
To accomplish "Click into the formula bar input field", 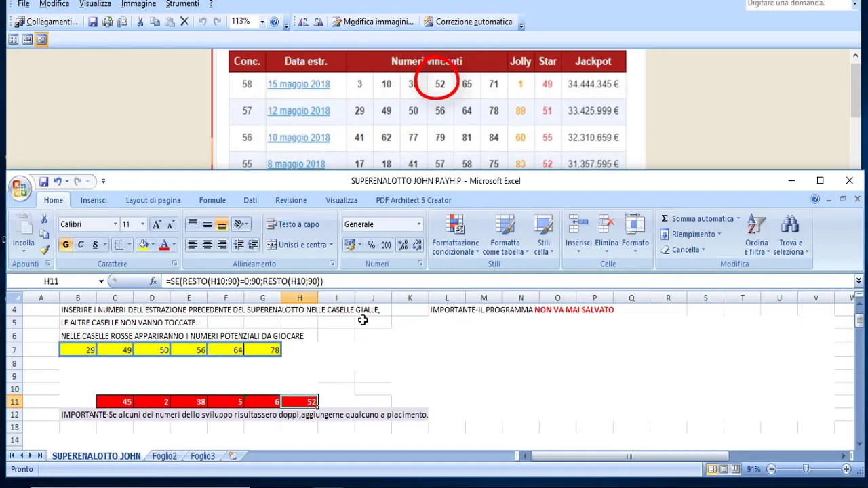I will tap(509, 281).
